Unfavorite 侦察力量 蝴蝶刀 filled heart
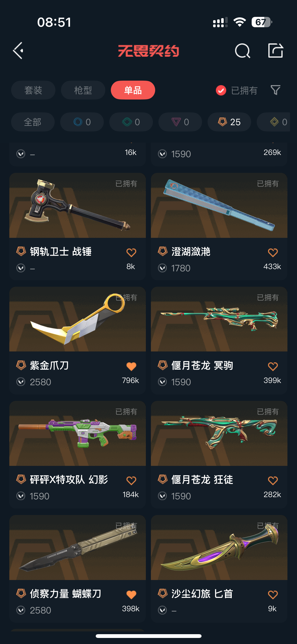The width and height of the screenshot is (297, 644). [131, 595]
